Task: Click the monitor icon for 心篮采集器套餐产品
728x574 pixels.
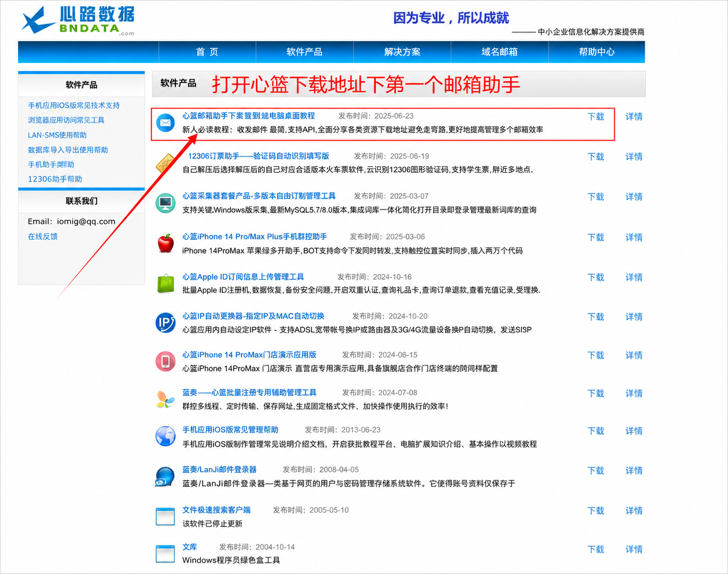Action: click(166, 203)
